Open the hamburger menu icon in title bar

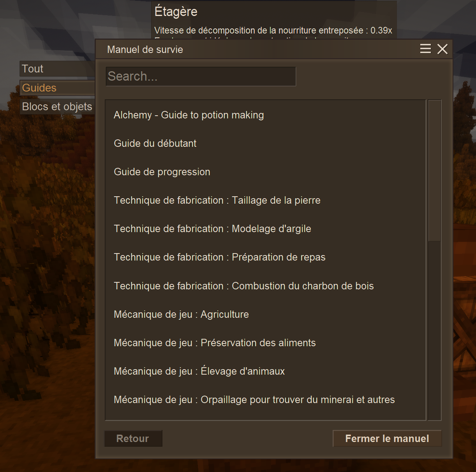[x=425, y=49]
